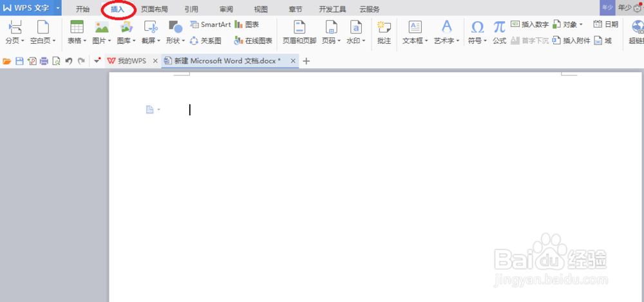Click the 页码 page number icon
The width and height of the screenshot is (644, 302).
[x=331, y=27]
